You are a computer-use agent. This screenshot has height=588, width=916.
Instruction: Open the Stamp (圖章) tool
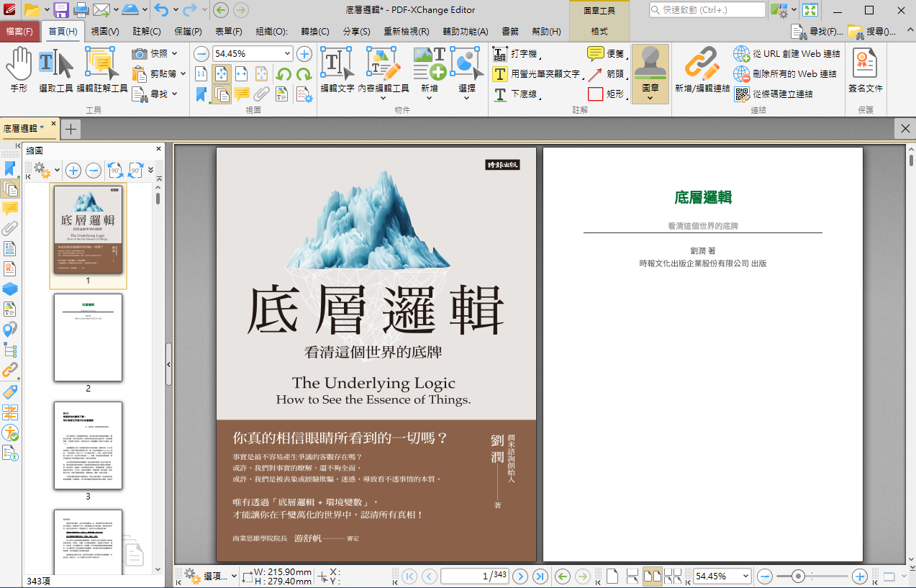coord(650,71)
